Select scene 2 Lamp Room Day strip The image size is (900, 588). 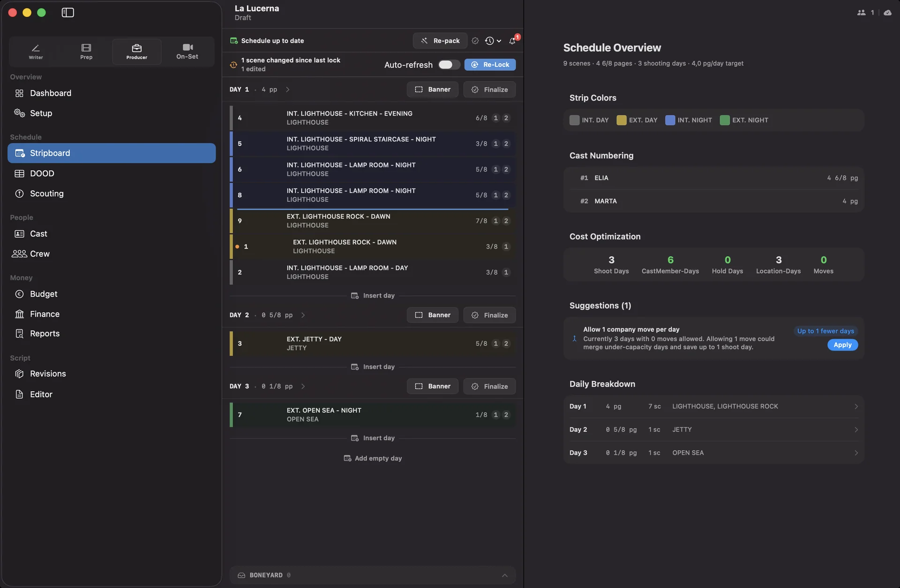(x=373, y=272)
